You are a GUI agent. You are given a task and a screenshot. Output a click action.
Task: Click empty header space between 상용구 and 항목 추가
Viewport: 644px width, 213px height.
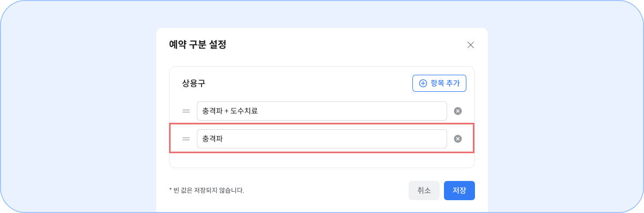click(x=309, y=83)
